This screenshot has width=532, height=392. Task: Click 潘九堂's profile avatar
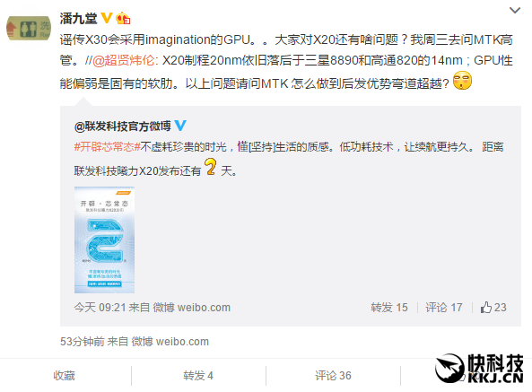(x=29, y=28)
